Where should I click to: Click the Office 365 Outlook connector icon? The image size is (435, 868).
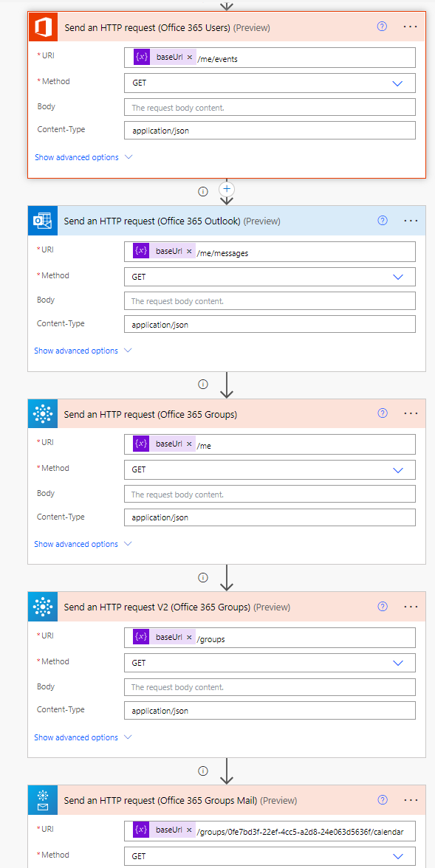[44, 220]
